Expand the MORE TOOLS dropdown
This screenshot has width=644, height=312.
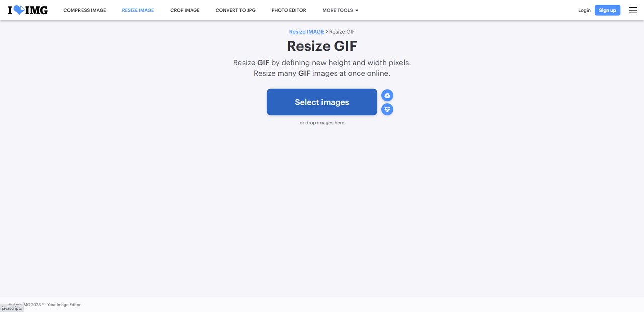point(340,10)
